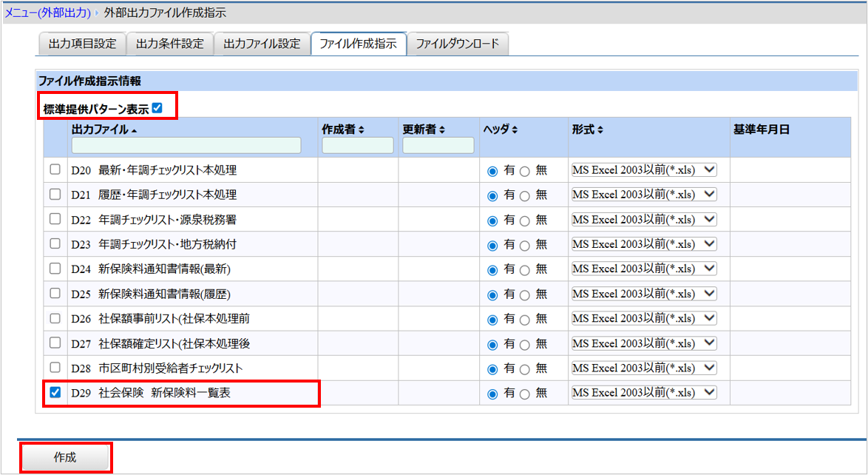Select the ファイル作成指示 tab
The width and height of the screenshot is (868, 475).
(358, 44)
